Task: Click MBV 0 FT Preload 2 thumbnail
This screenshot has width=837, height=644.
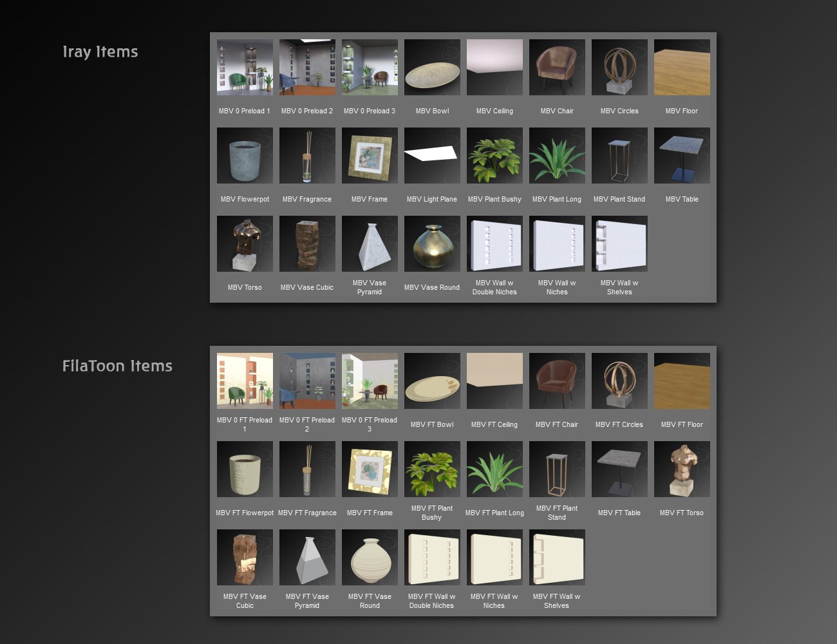Action: click(x=307, y=381)
